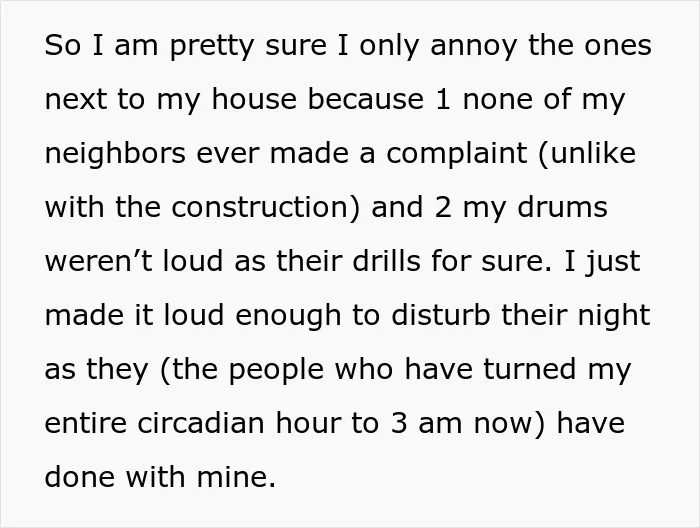700x528 pixels.
Task: Place cursor on the word "complaint"
Action: point(457,154)
